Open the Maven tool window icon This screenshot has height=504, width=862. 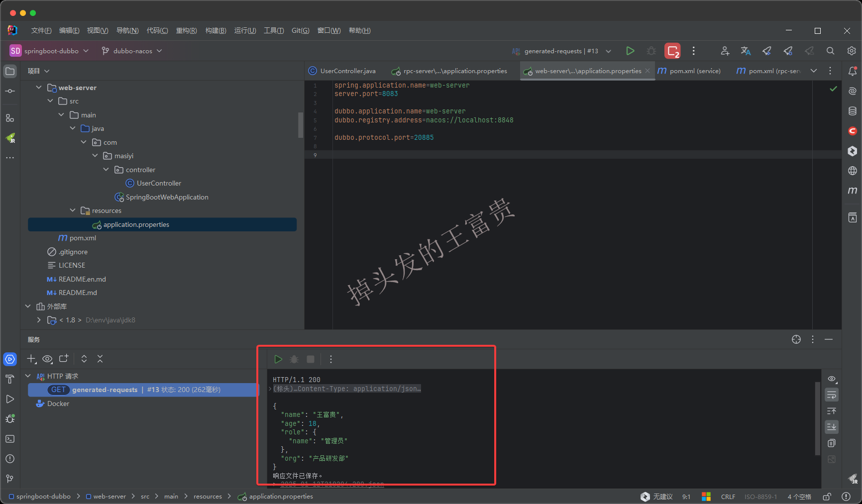click(x=853, y=191)
